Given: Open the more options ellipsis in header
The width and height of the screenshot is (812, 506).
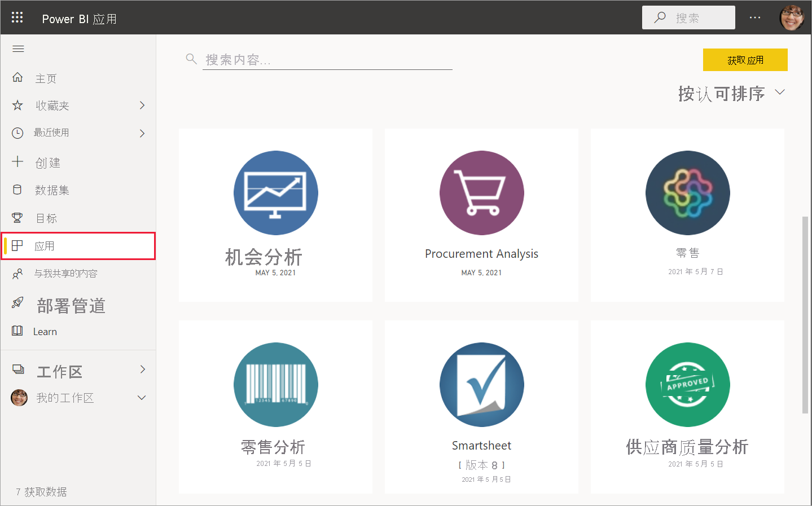Looking at the screenshot, I should (755, 18).
